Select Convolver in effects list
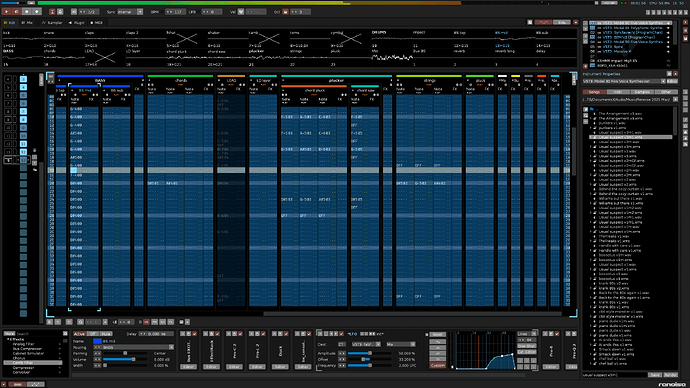Viewport: 690px width, 388px height. click(21, 372)
